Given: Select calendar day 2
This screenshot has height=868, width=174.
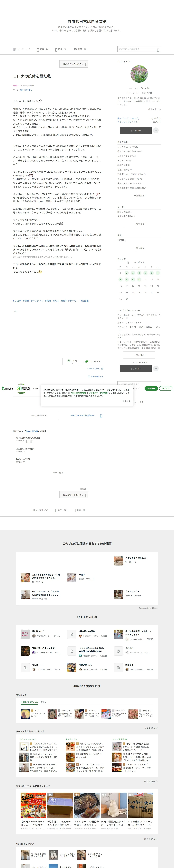Looking at the screenshot, I should click(x=127, y=273).
